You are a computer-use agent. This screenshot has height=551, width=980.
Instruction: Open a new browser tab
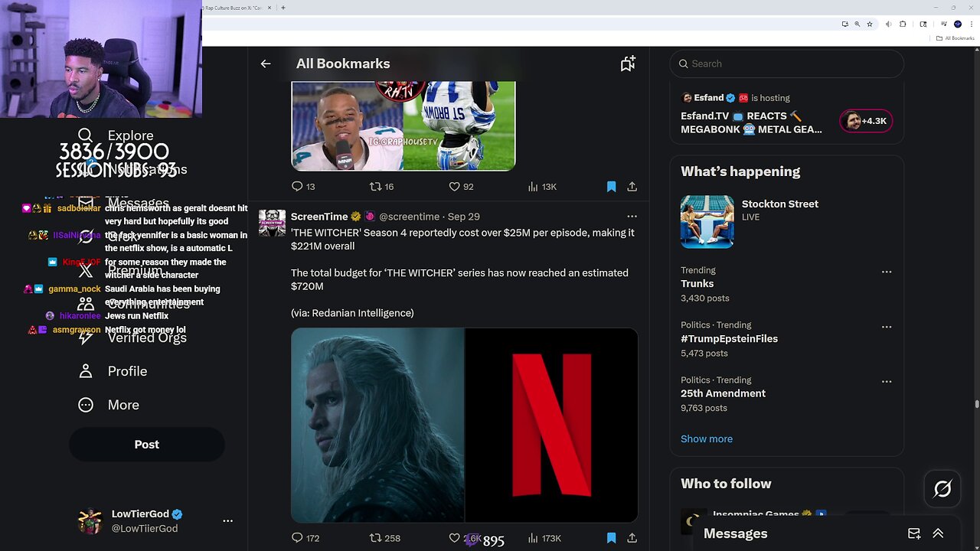283,8
